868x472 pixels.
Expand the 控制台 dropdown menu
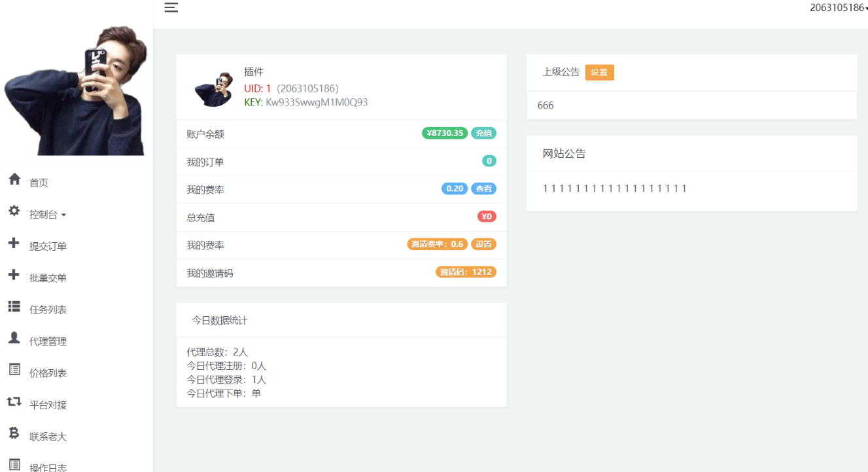pyautogui.click(x=48, y=215)
